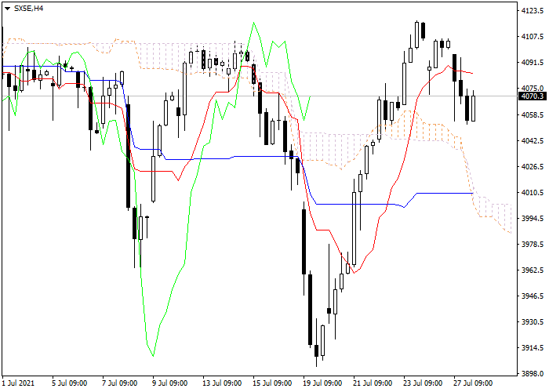
Task: Click price axis value 4091.5
Action: click(533, 63)
